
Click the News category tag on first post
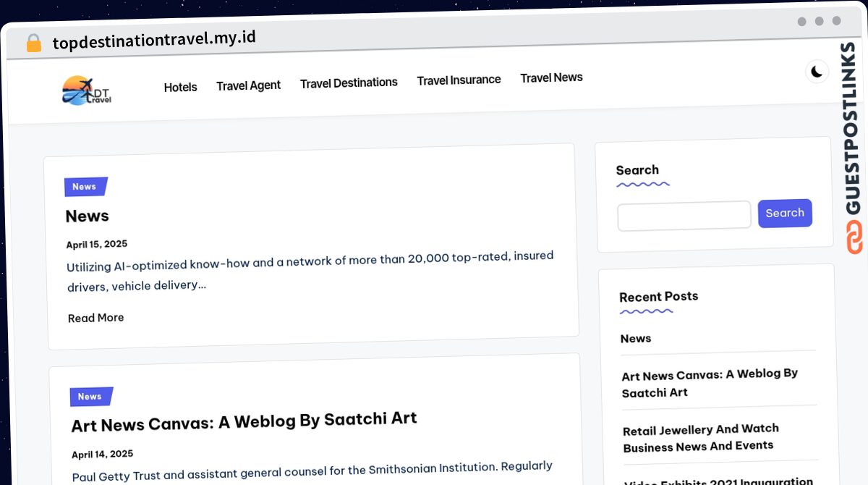click(85, 187)
